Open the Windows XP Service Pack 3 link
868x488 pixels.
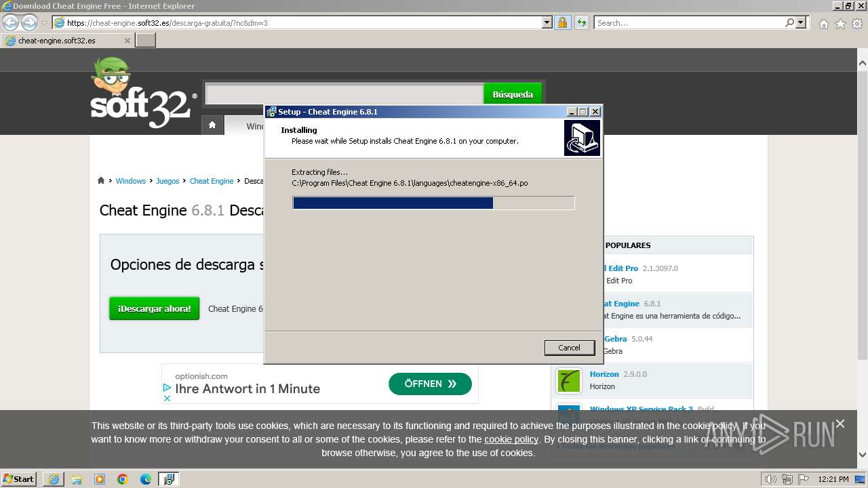[x=641, y=409]
